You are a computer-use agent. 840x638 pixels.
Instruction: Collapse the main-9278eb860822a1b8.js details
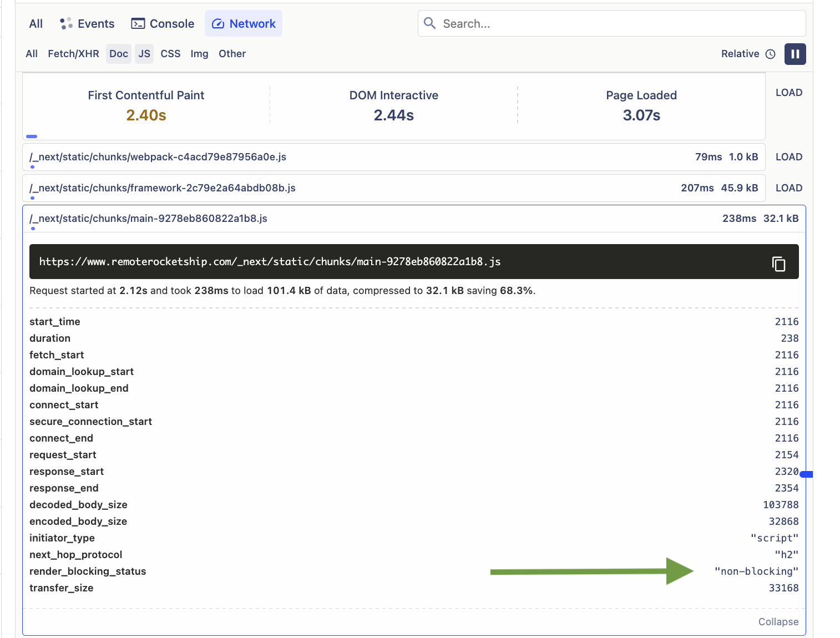click(778, 621)
